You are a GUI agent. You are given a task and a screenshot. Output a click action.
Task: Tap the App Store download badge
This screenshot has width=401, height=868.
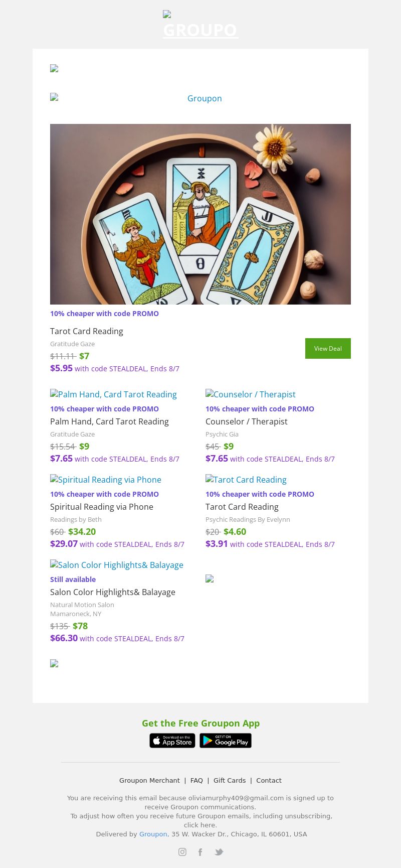coord(172,741)
